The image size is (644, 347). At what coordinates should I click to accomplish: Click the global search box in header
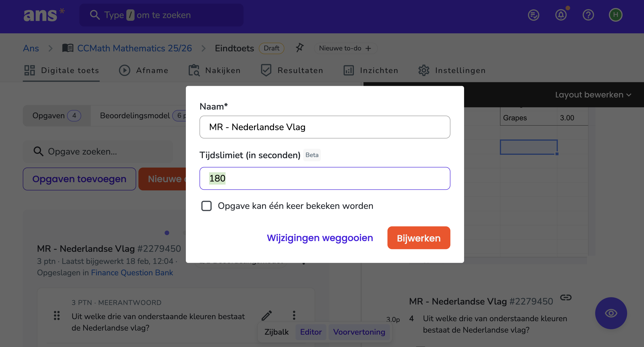click(x=161, y=15)
